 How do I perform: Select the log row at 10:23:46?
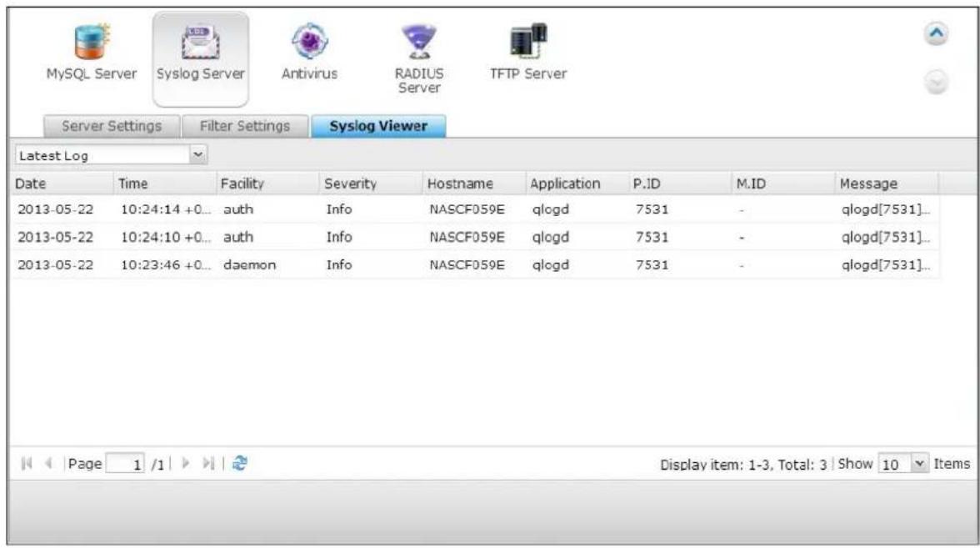[475, 264]
